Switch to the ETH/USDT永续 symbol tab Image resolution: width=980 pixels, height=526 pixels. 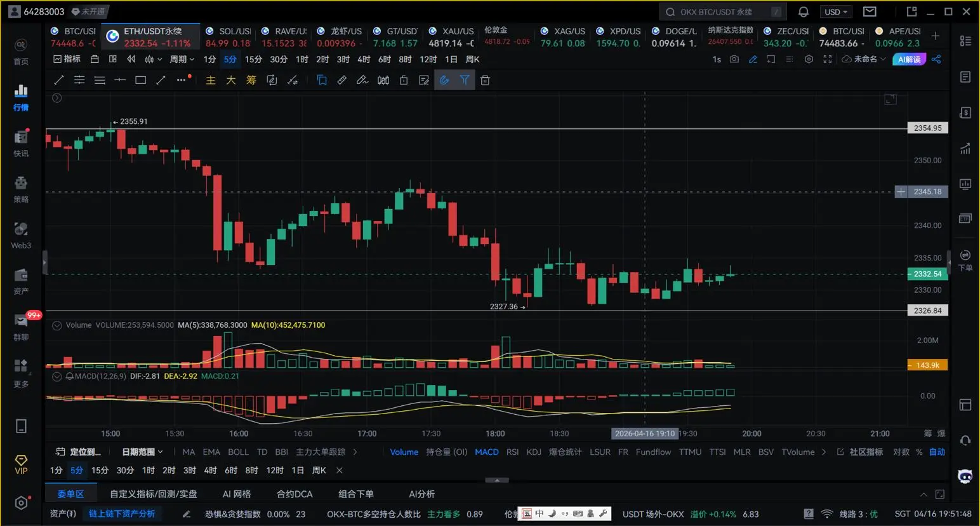tap(150, 37)
